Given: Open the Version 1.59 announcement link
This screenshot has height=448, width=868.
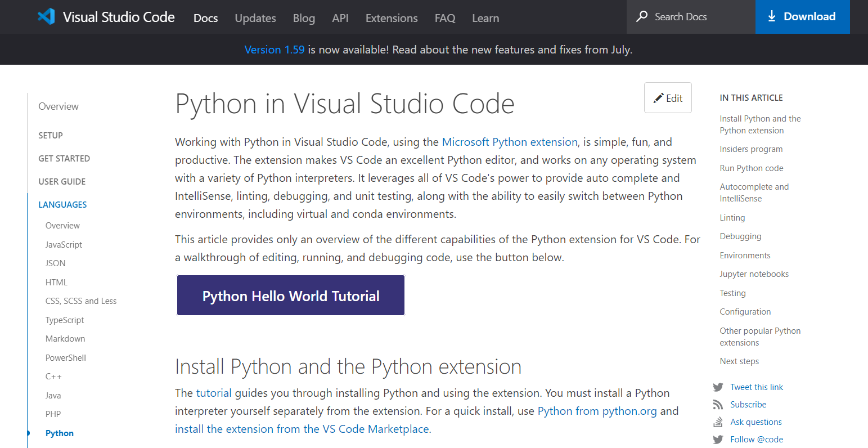Looking at the screenshot, I should point(275,50).
